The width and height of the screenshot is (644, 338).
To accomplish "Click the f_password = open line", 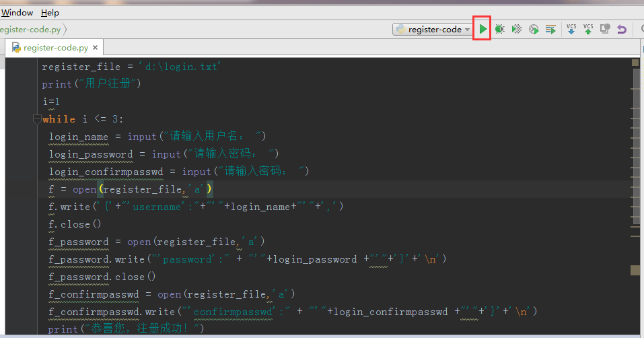I will tap(157, 242).
